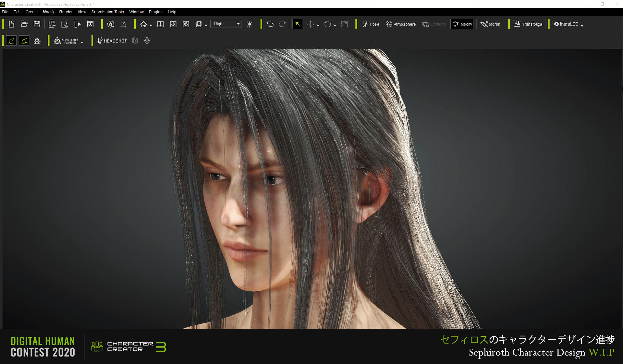Viewport: 623px width, 364px height.
Task: Click the head mesh icon beside Headshot
Action: coord(147,41)
